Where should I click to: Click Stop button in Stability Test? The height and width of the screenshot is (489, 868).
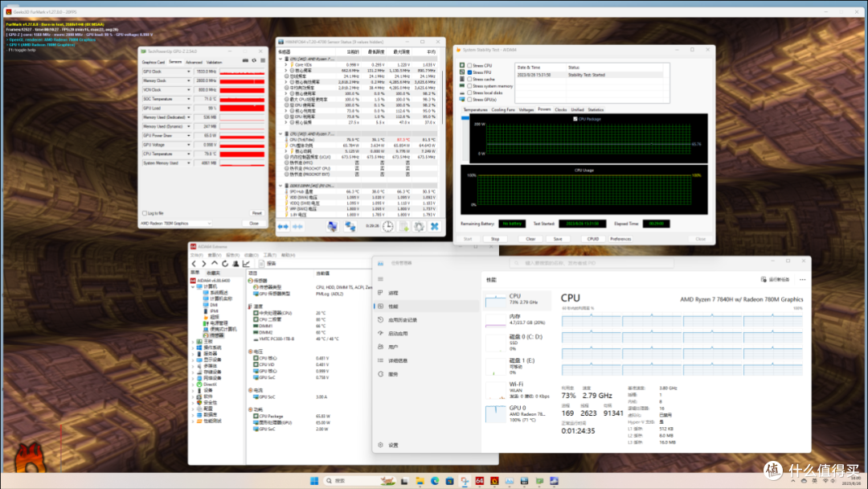click(495, 239)
